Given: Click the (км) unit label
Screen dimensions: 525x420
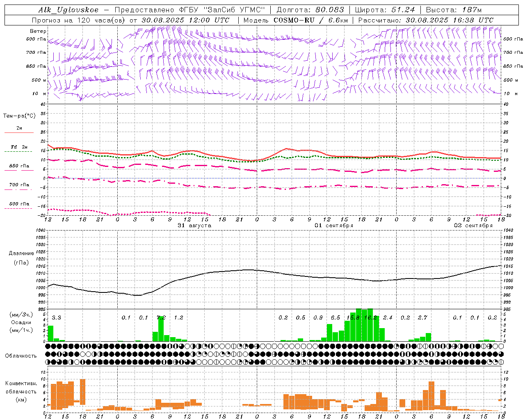Looking at the screenshot, I should coord(21,399).
